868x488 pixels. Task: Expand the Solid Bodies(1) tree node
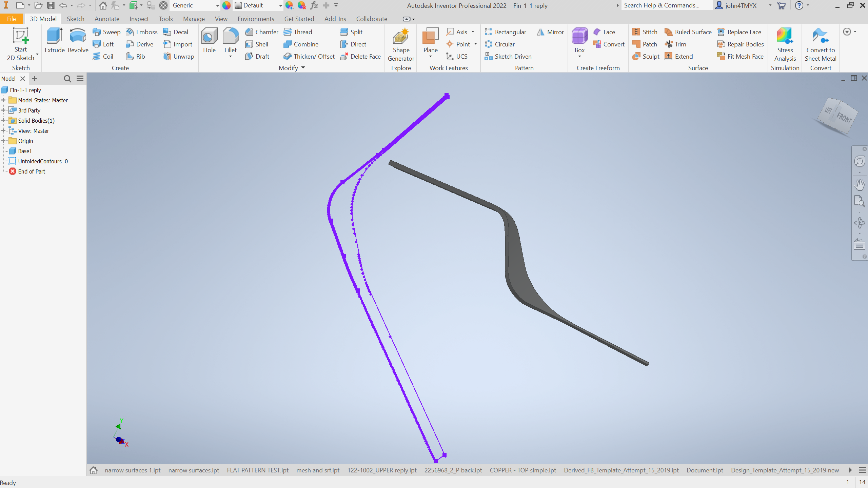[3, 121]
